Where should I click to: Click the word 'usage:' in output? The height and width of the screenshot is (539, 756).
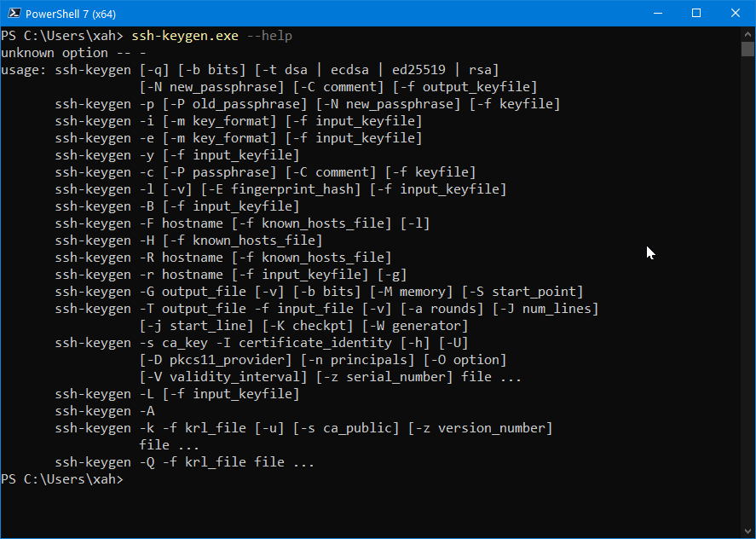(x=24, y=70)
